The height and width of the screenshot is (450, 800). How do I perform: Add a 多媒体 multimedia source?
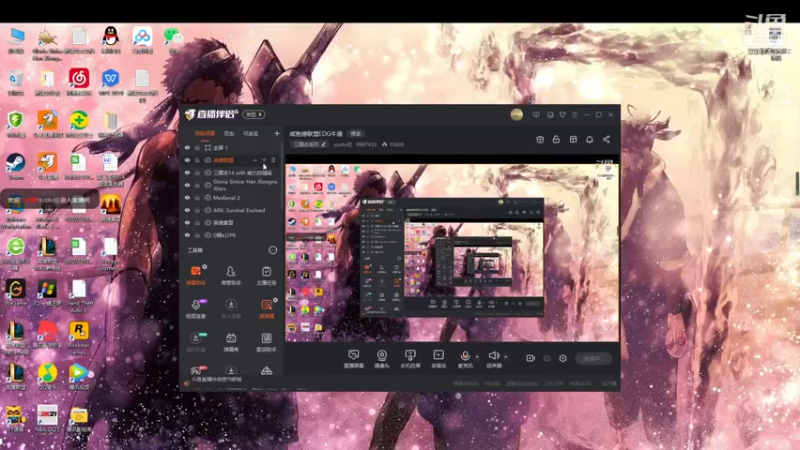438,359
